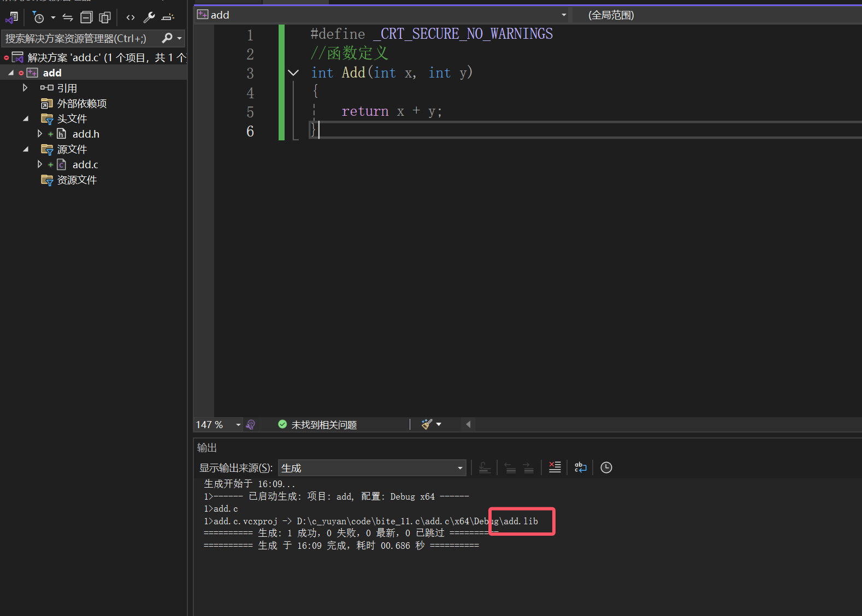Open the code cleanup dropdown arrow
Screen dimensions: 862x616
click(x=439, y=424)
